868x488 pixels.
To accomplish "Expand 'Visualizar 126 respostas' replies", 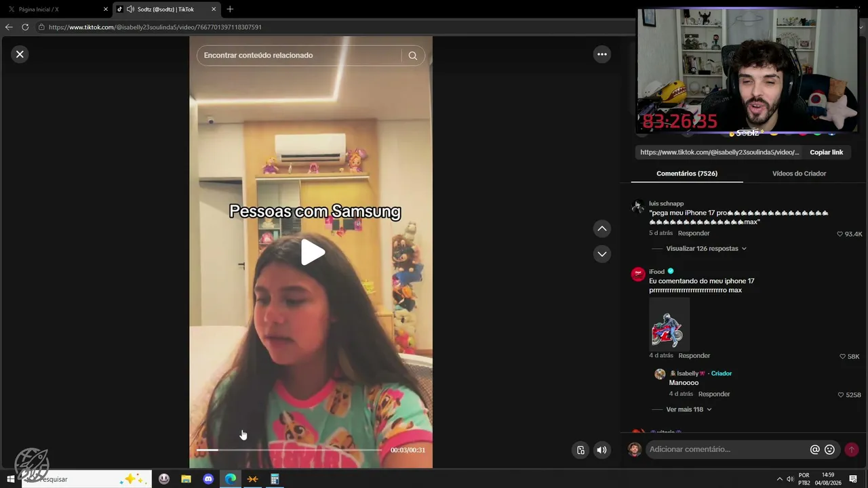I will pos(706,249).
